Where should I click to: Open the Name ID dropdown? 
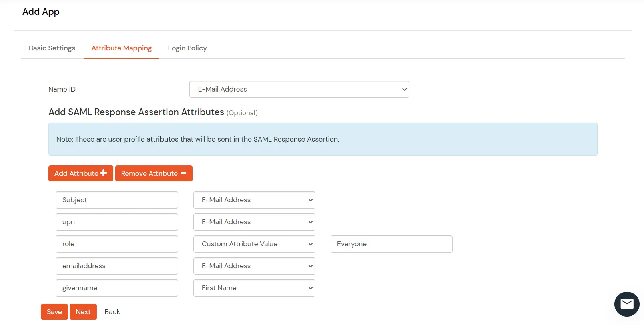click(x=299, y=89)
